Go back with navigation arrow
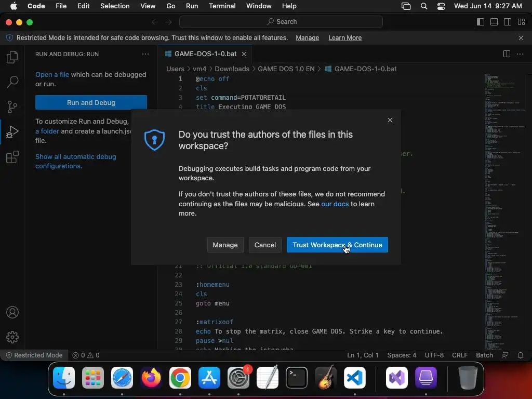Image resolution: width=532 pixels, height=399 pixels. point(155,22)
